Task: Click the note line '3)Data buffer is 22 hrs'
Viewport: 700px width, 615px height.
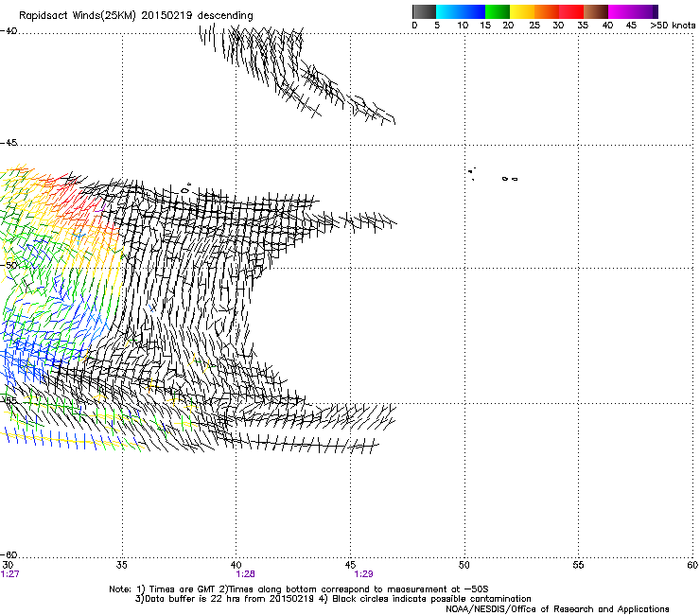Action: [333, 599]
